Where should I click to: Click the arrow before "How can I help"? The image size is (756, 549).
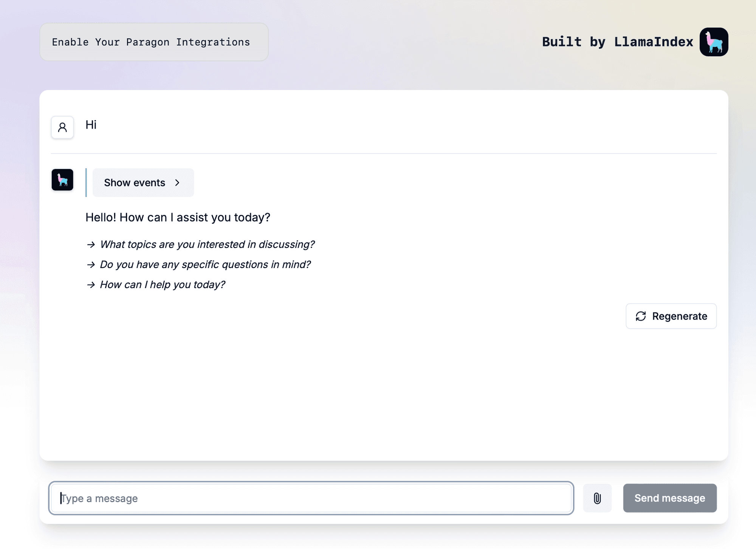[91, 285]
